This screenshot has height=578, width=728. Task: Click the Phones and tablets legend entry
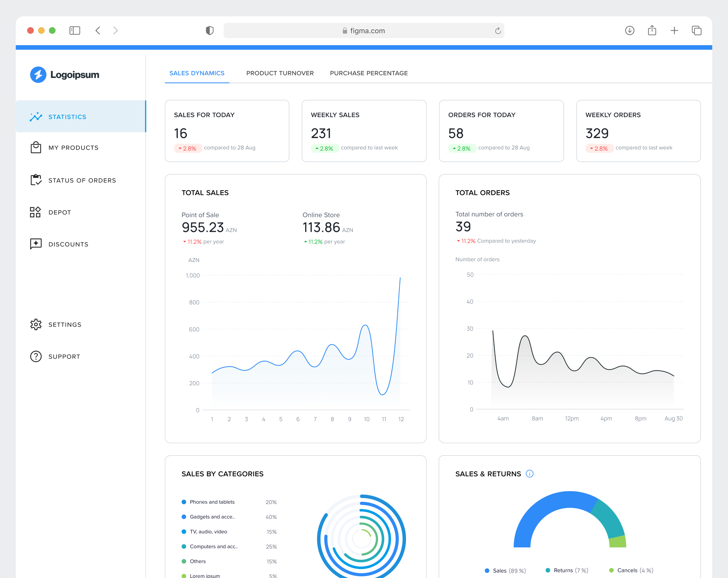(212, 502)
